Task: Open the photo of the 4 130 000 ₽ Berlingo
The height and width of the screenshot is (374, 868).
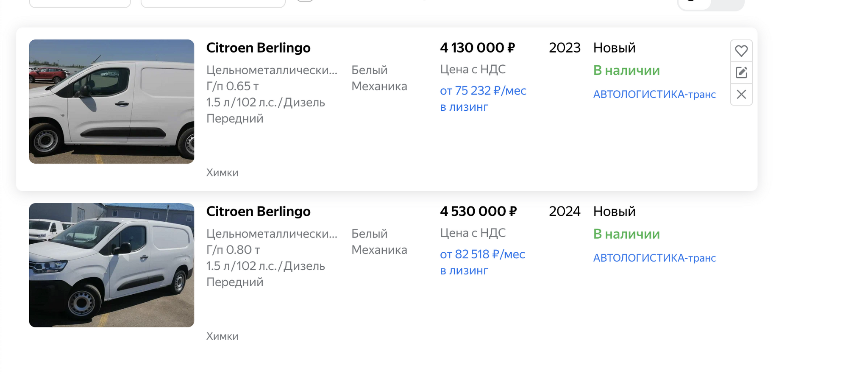Action: click(111, 101)
